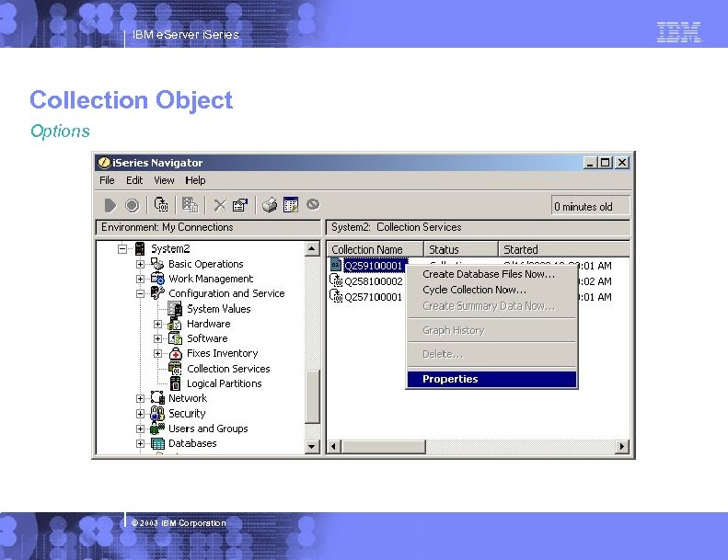
Task: Click the Software icon
Action: click(175, 338)
